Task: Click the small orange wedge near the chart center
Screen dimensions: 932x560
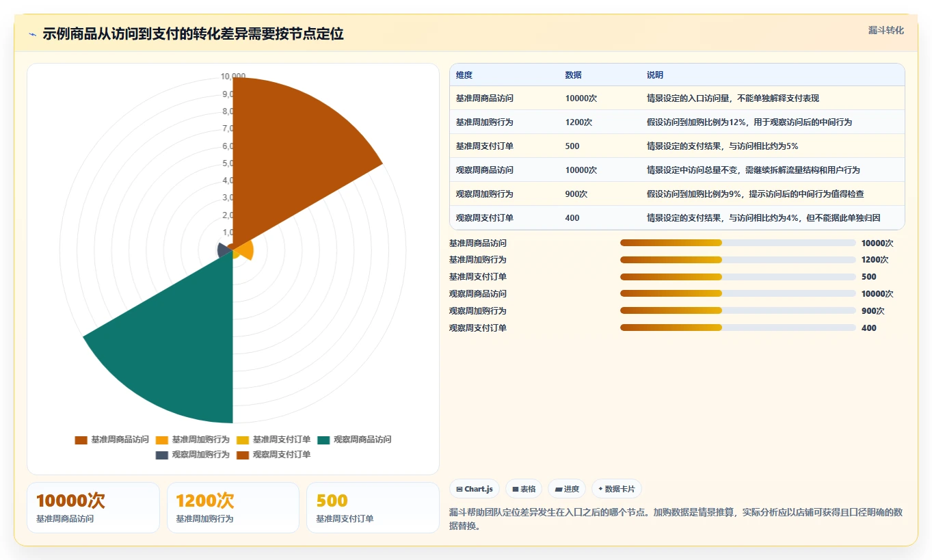Action: coord(246,251)
